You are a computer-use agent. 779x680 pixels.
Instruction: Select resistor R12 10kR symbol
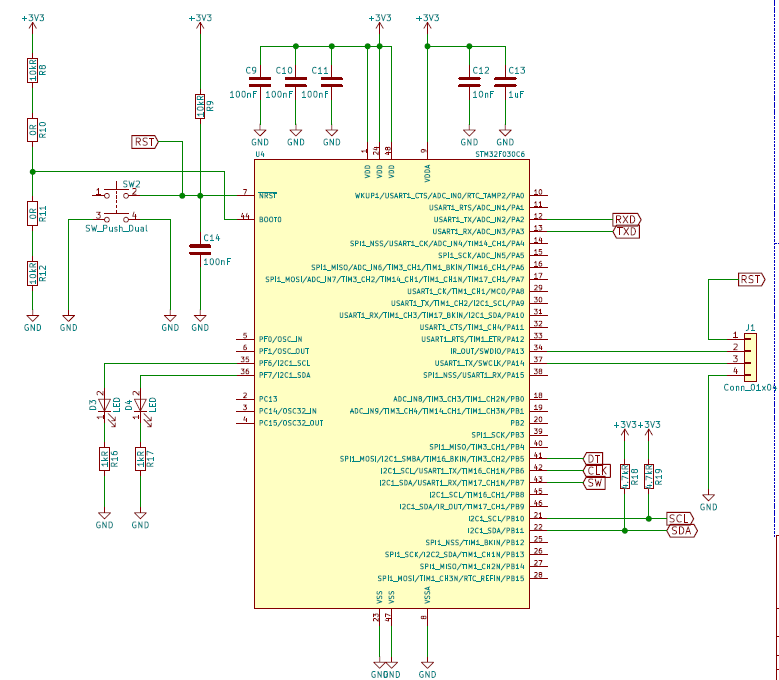[x=32, y=273]
